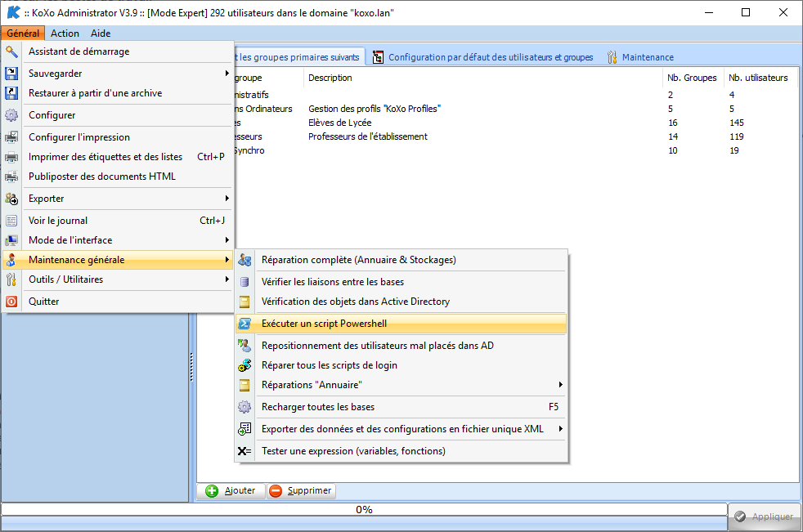Click the tools icon beside Outils / Utilitaires
Viewport: 803px width, 532px height.
(x=11, y=279)
